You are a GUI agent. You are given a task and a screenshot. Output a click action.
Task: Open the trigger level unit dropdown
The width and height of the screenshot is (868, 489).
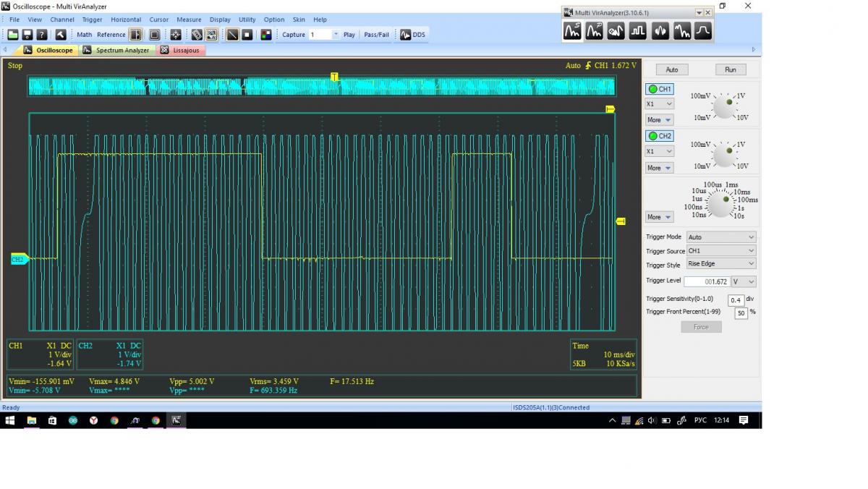(x=744, y=281)
